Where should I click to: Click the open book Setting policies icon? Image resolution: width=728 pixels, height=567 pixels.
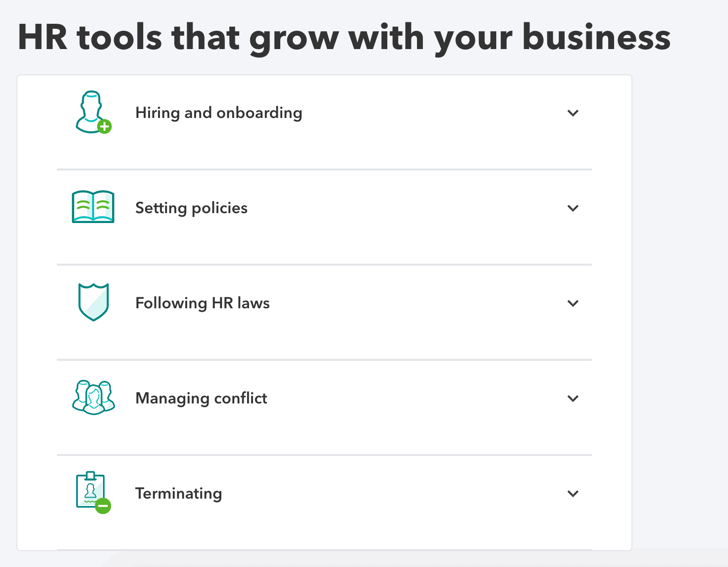click(x=93, y=207)
